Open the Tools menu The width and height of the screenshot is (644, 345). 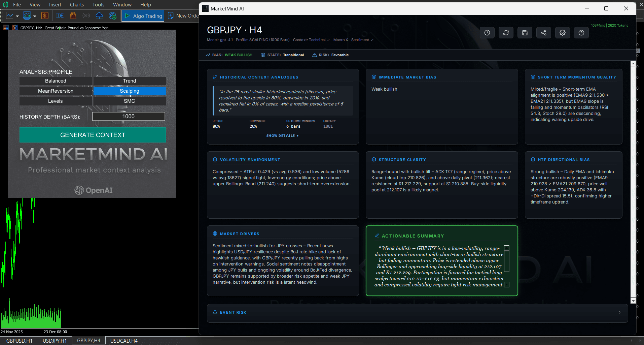(x=98, y=4)
